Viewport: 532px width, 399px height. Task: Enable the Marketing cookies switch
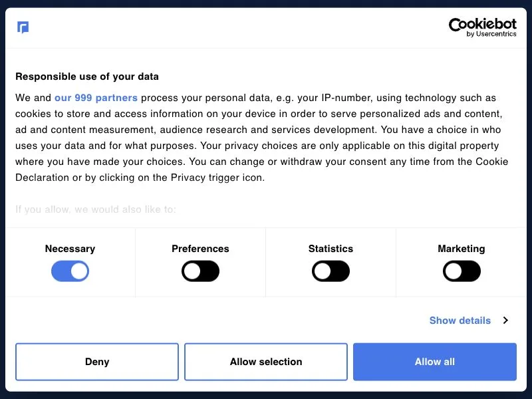(x=462, y=271)
